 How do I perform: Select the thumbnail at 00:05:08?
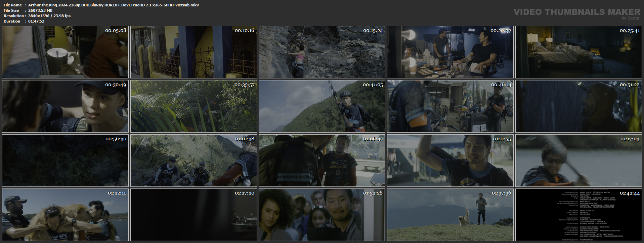coord(65,52)
